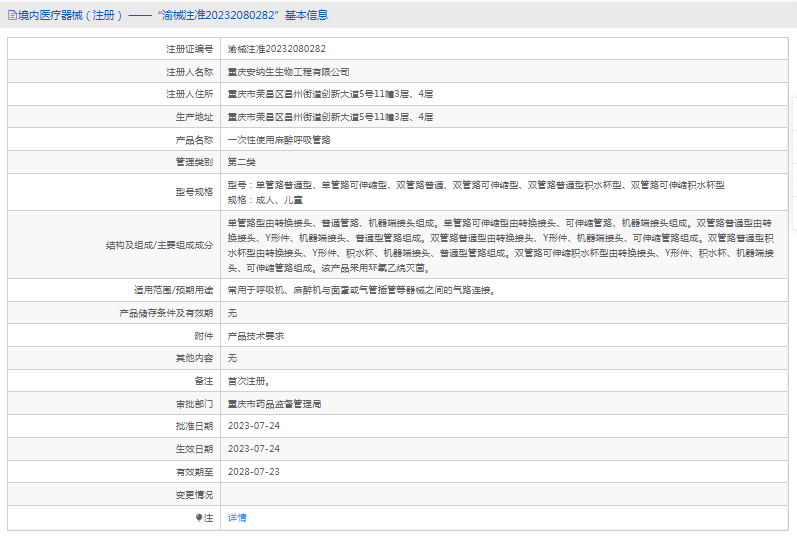This screenshot has height=536, width=797.
Task: Click the document icon in the page header
Action: pos(10,15)
